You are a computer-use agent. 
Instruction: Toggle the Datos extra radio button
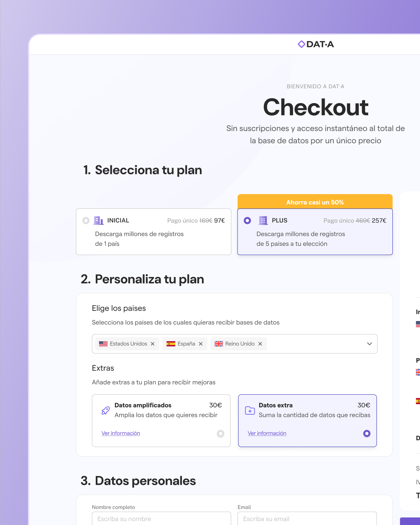point(367,433)
